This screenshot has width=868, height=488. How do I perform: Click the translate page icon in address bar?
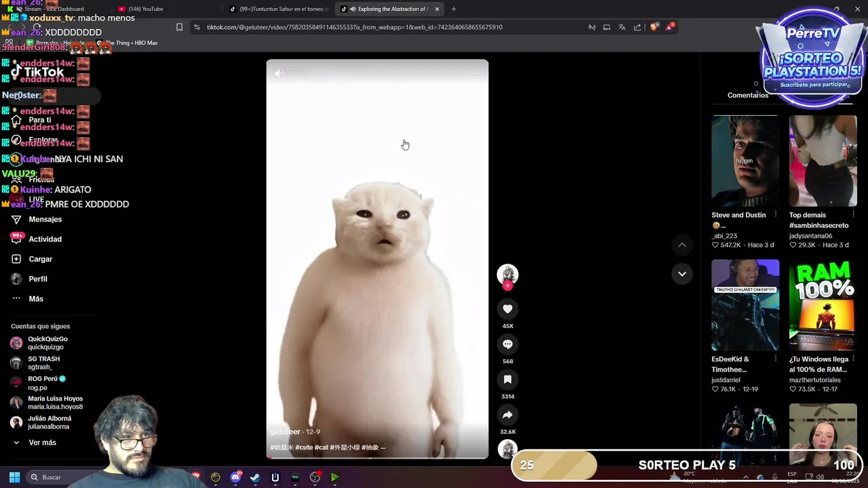622,27
